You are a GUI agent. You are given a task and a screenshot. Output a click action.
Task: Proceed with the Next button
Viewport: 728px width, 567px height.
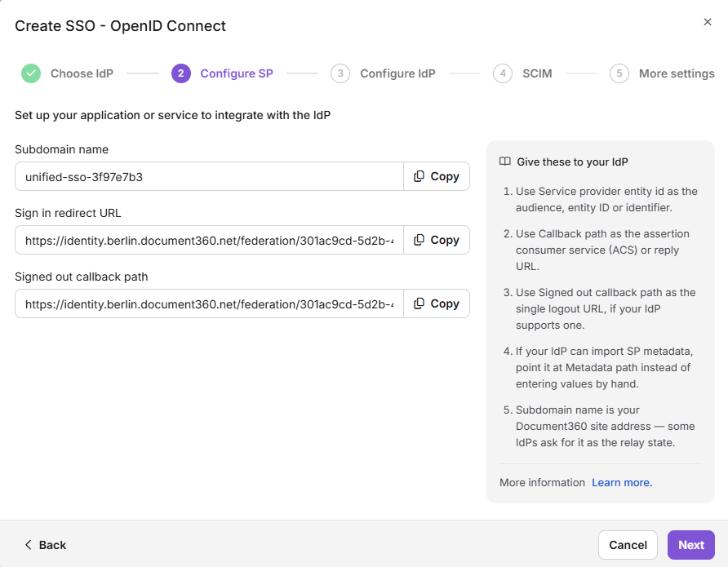(x=690, y=545)
